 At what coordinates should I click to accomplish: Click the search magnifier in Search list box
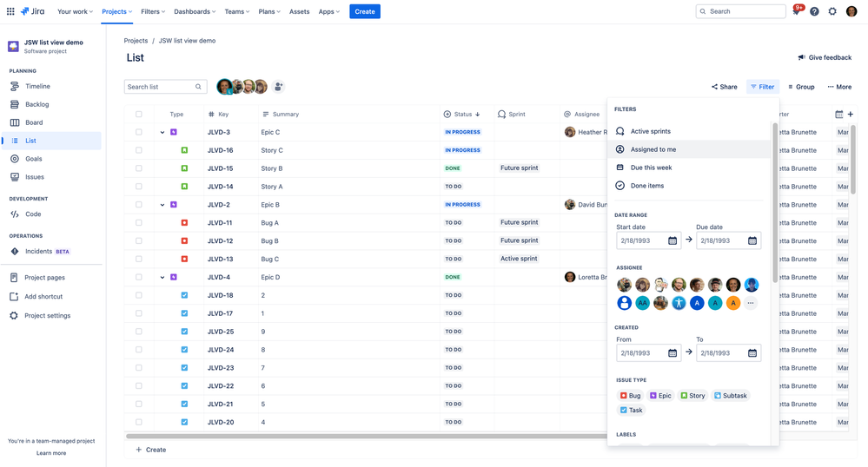pos(198,86)
